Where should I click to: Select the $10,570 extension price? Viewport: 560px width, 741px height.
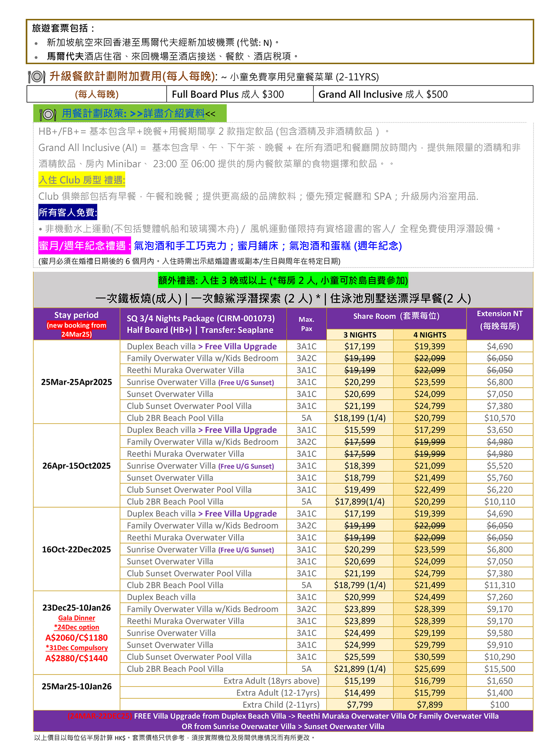tap(500, 418)
